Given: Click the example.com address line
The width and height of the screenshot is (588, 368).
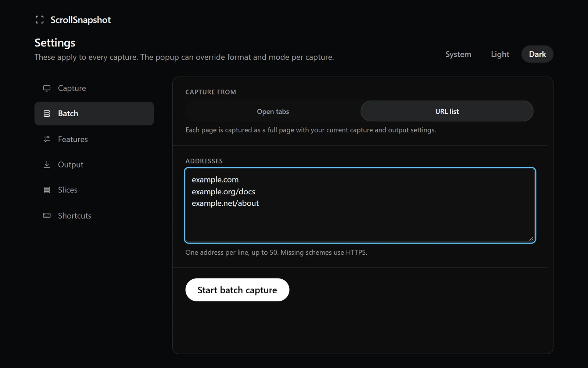Looking at the screenshot, I should (x=215, y=180).
